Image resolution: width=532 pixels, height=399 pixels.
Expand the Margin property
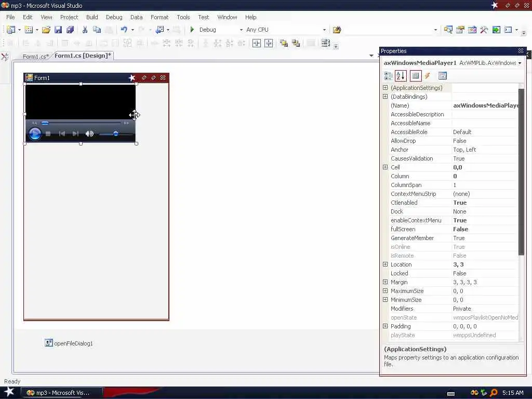[385, 282]
